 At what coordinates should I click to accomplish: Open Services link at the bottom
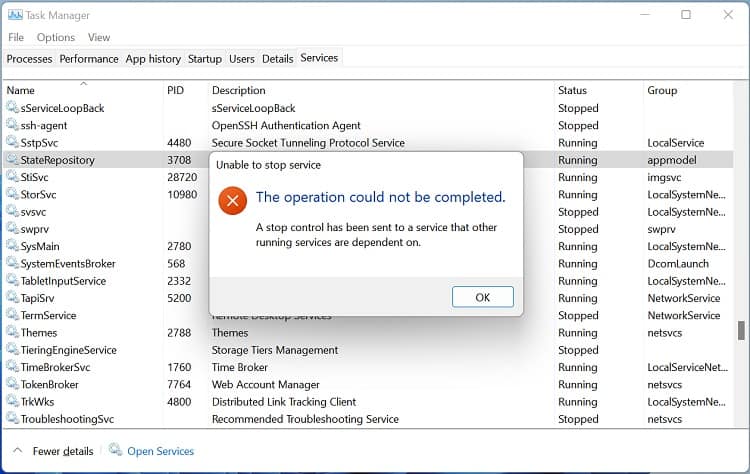tap(160, 451)
